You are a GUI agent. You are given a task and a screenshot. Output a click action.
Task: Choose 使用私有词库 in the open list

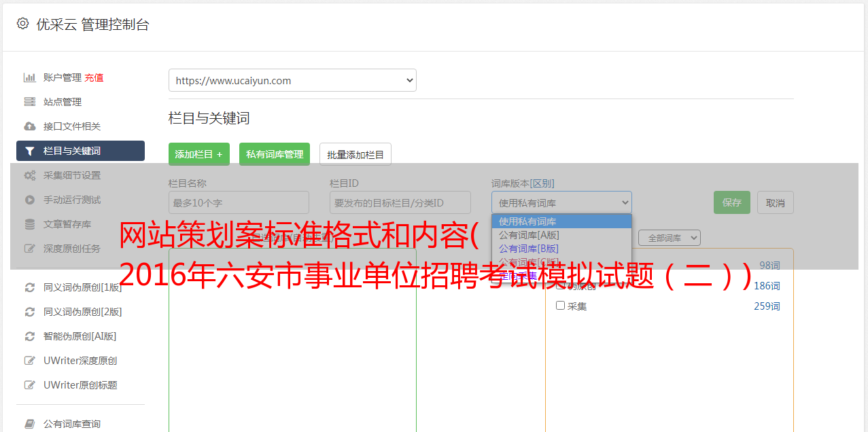click(x=561, y=221)
